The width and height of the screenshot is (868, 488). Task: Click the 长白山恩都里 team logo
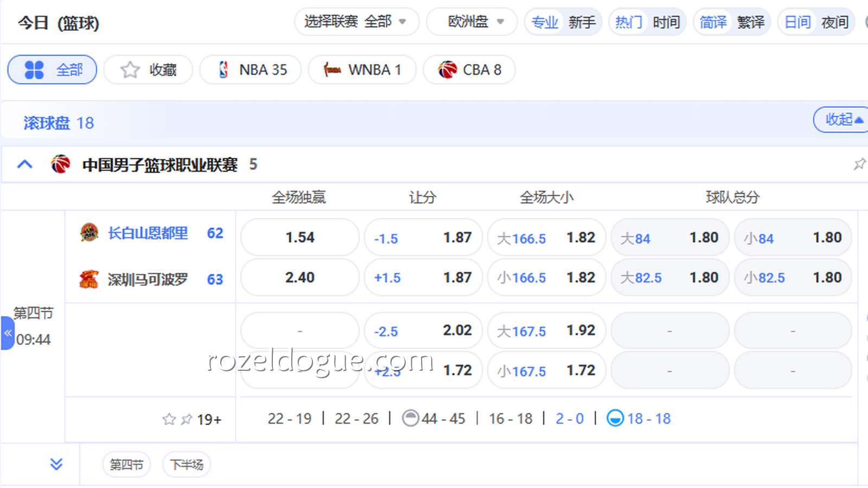click(89, 233)
